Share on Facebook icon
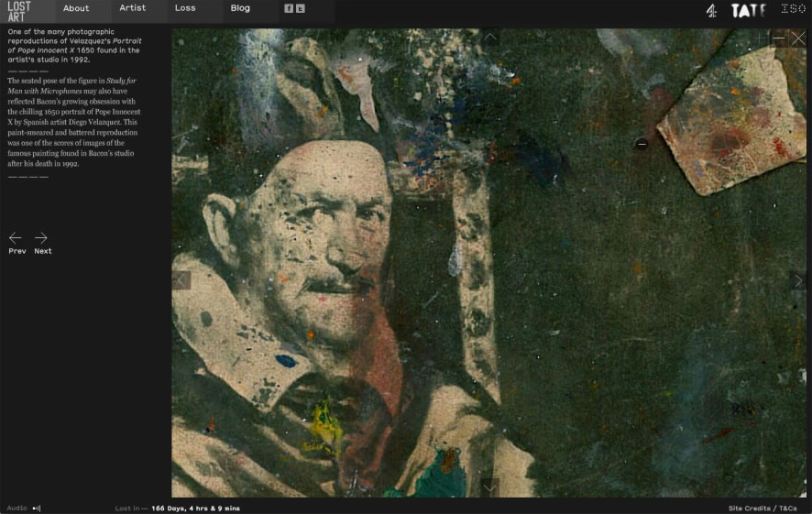 pos(289,8)
